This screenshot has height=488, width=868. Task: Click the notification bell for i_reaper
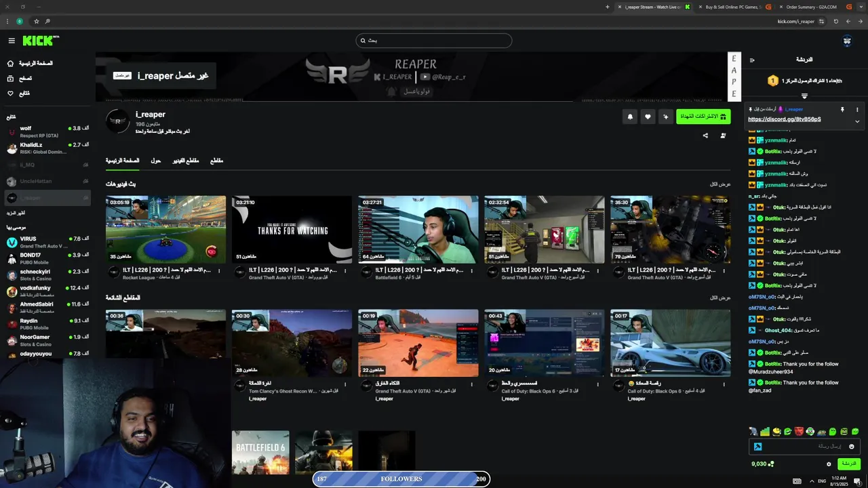click(x=630, y=117)
